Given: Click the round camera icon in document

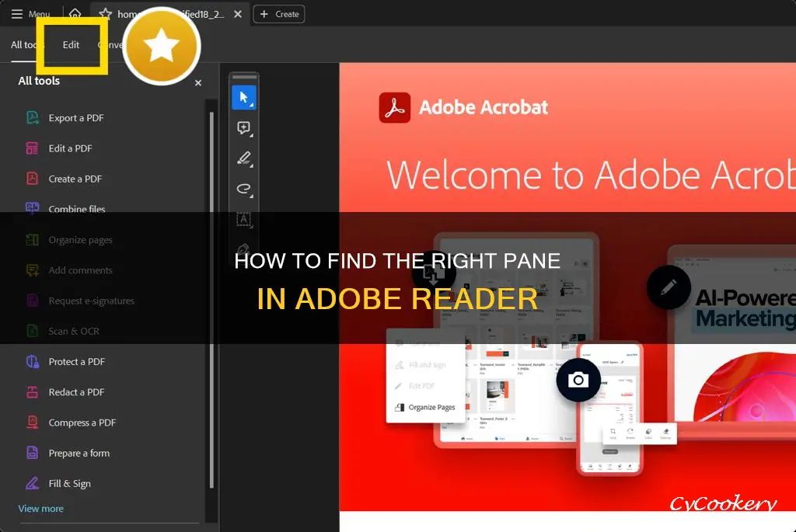Looking at the screenshot, I should coord(578,379).
